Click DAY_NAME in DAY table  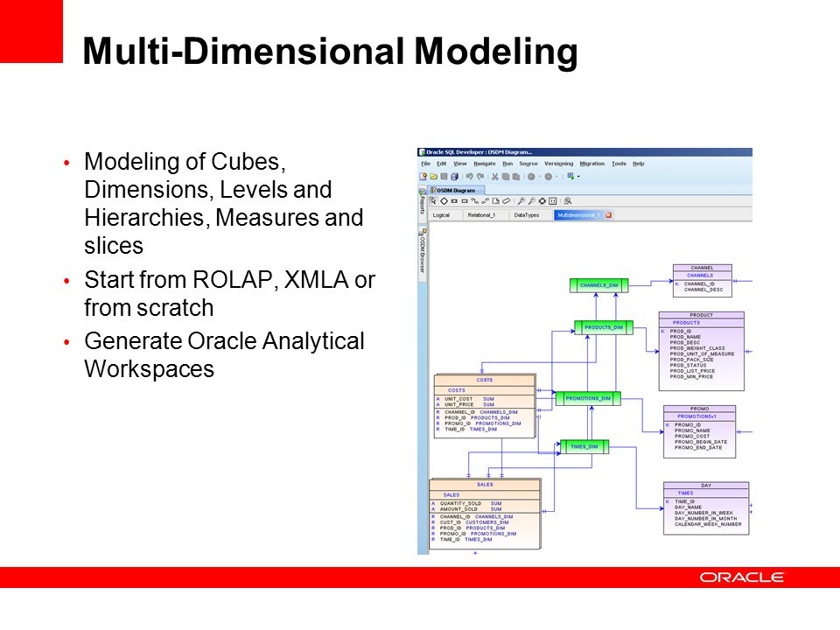(x=688, y=507)
